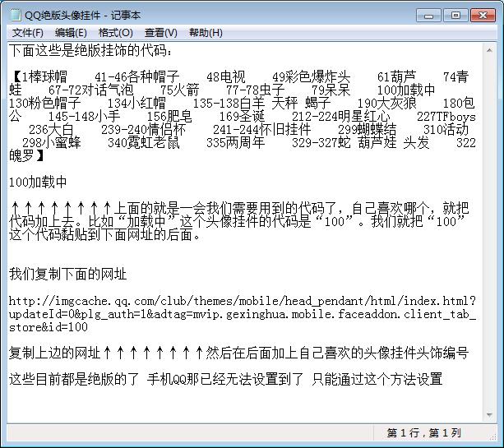Click the text 41-46各种帽子
The image size is (504, 448).
(137, 76)
